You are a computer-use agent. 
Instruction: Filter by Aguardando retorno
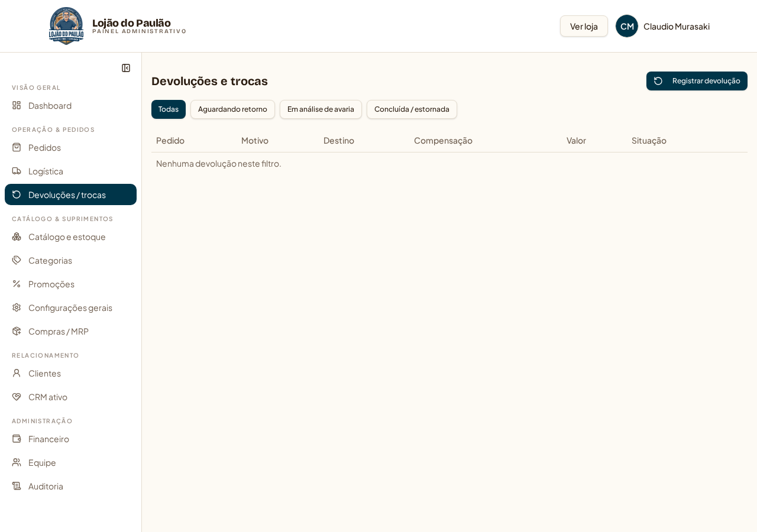pos(232,109)
